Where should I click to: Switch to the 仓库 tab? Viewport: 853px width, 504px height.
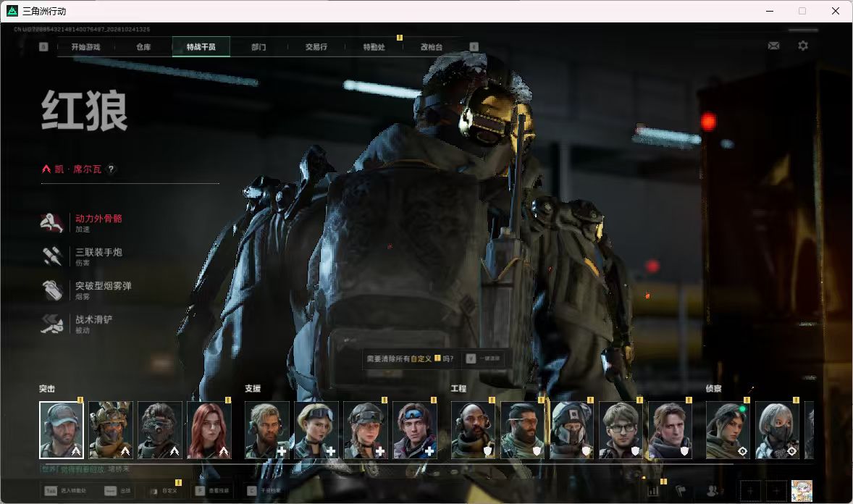pos(143,47)
